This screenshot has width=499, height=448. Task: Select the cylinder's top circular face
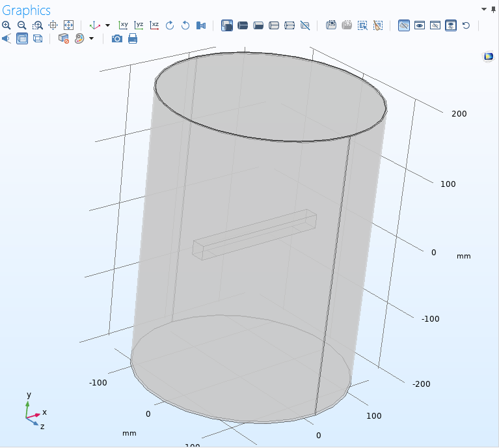click(271, 96)
